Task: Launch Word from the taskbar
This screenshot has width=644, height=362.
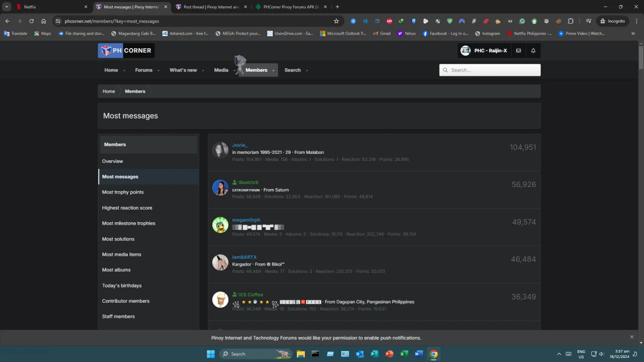Action: 419,354
